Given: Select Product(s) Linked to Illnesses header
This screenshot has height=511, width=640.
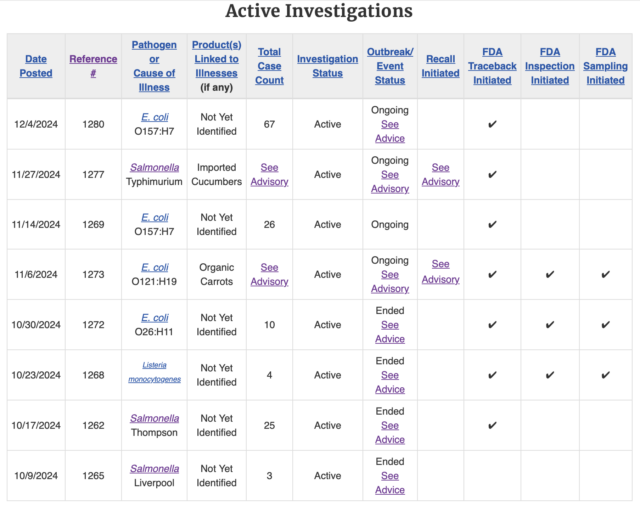Looking at the screenshot, I should [x=216, y=59].
